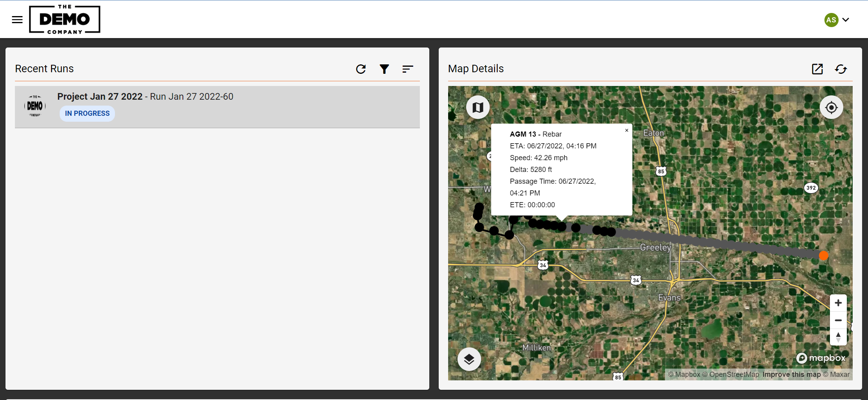Viewport: 868px width, 400px height.
Task: Close the AGM 13 popup
Action: pyautogui.click(x=627, y=130)
